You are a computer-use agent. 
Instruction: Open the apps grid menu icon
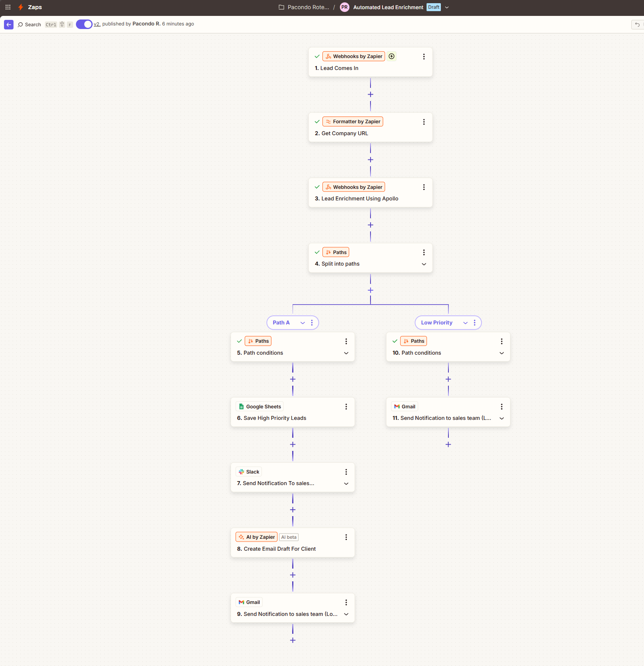(x=8, y=7)
